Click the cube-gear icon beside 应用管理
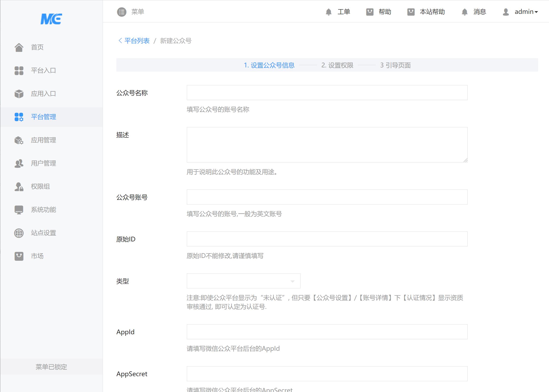 coord(19,140)
